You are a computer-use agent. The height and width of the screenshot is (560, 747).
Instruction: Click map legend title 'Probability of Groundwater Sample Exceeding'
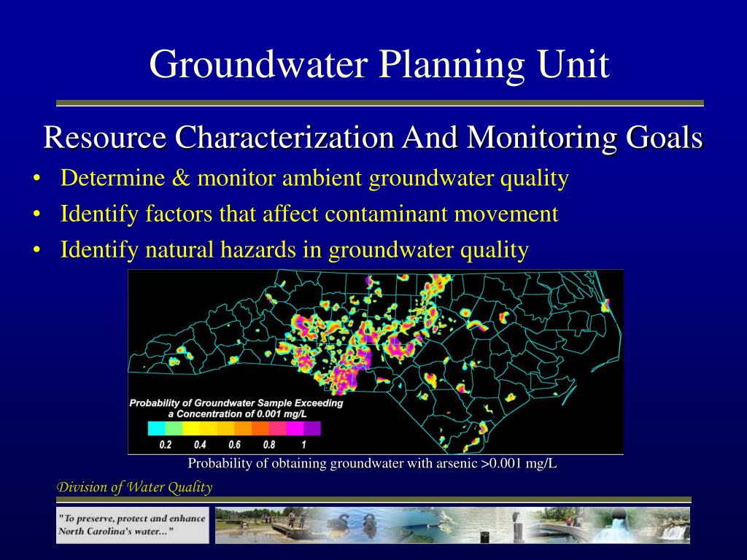[x=236, y=402]
